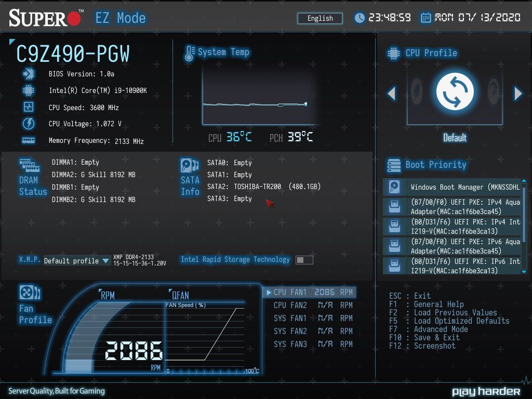
Task: Click the CPU Speed waveform icon
Action: tap(29, 107)
